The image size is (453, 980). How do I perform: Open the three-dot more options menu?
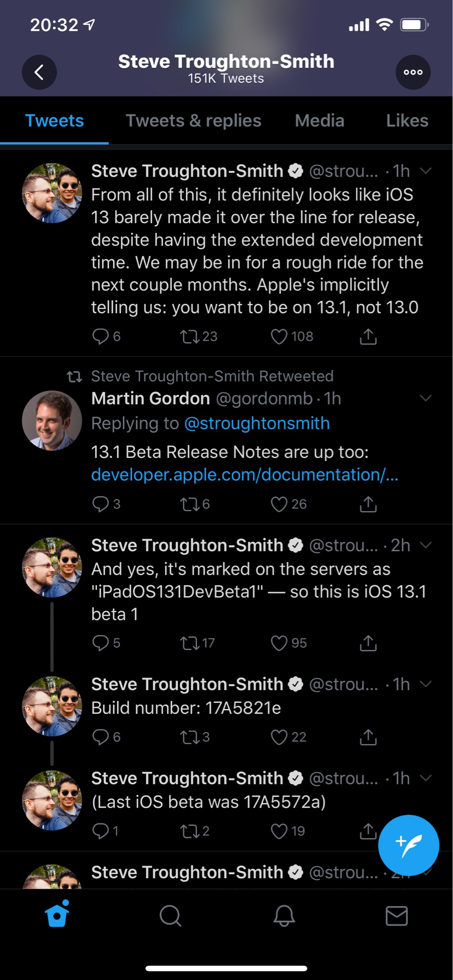[x=413, y=72]
